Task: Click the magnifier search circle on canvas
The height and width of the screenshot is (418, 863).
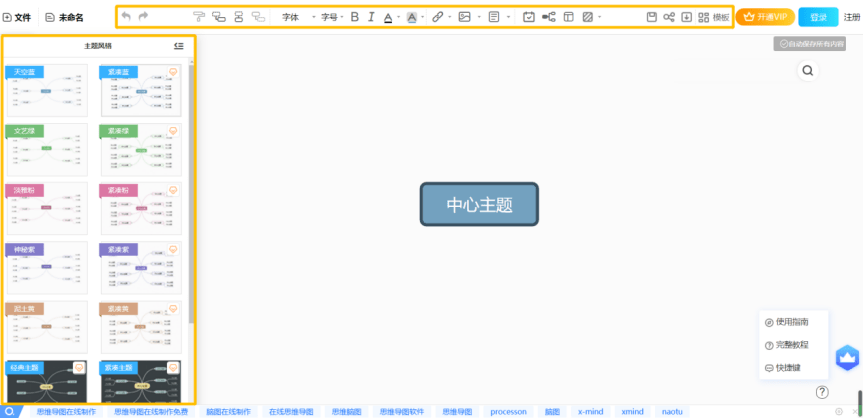Action: point(807,70)
